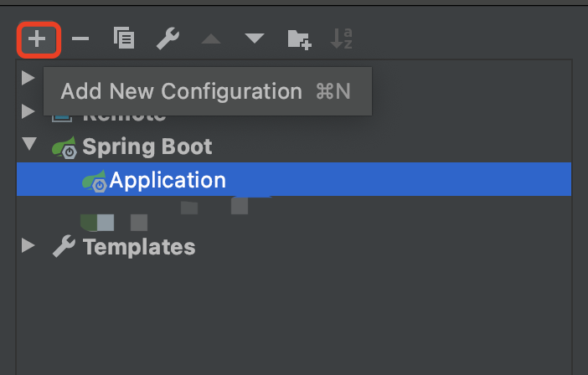Click the Application configuration's Spring icon

point(94,181)
